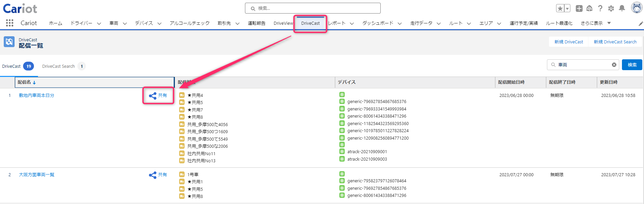This screenshot has width=644, height=204.
Task: Click the 更新日時 column header
Action: (x=620, y=82)
